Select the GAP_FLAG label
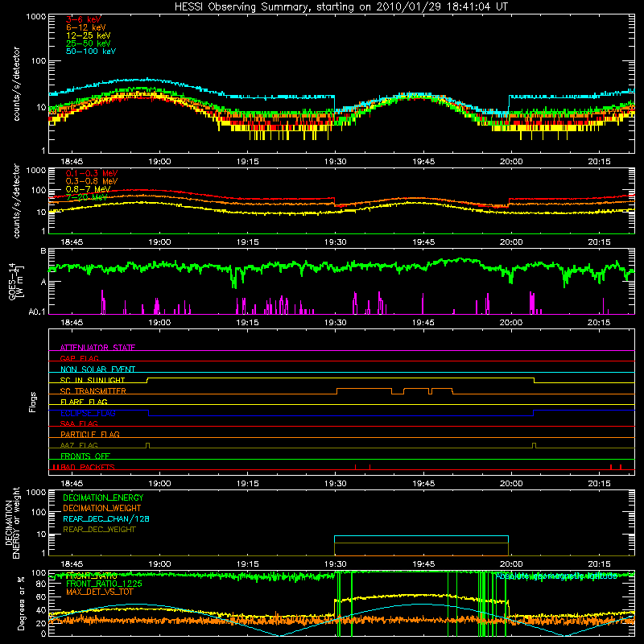644x644 pixels. click(79, 358)
